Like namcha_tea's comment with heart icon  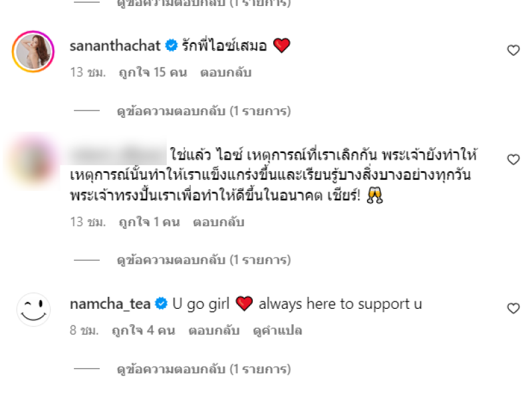coord(513,308)
